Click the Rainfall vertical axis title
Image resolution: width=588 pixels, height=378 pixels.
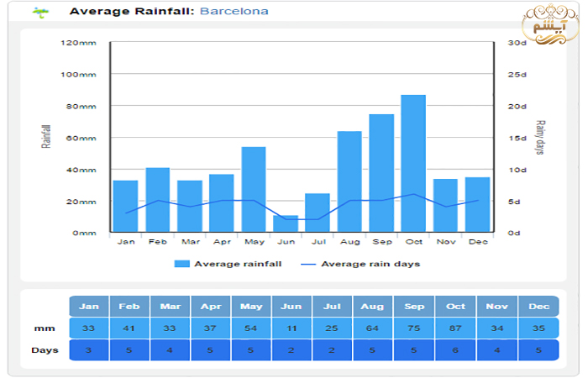[x=45, y=136]
